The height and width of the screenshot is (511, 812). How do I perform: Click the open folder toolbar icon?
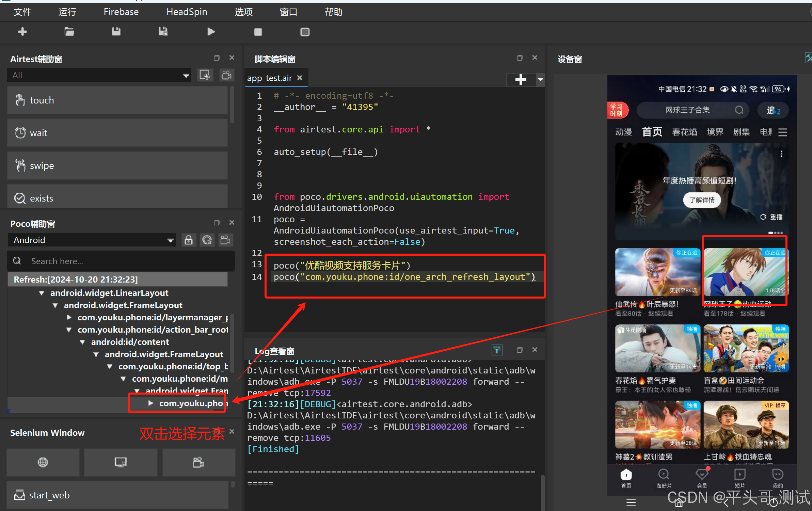pyautogui.click(x=69, y=32)
